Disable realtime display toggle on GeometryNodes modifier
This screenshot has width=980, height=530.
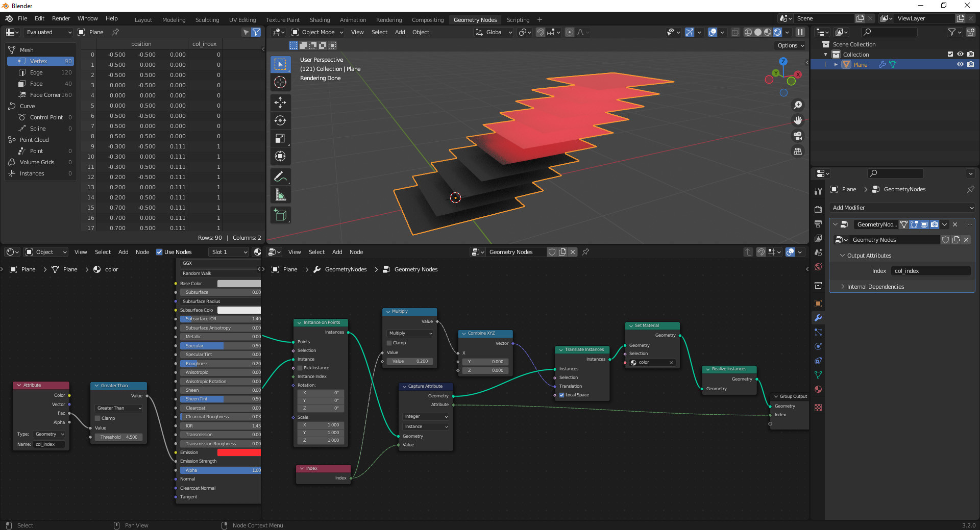(x=924, y=224)
